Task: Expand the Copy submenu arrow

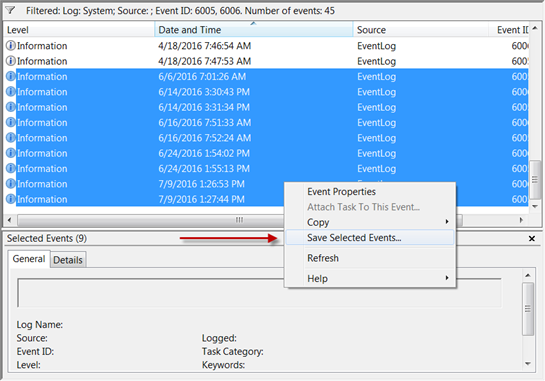Action: coord(447,222)
